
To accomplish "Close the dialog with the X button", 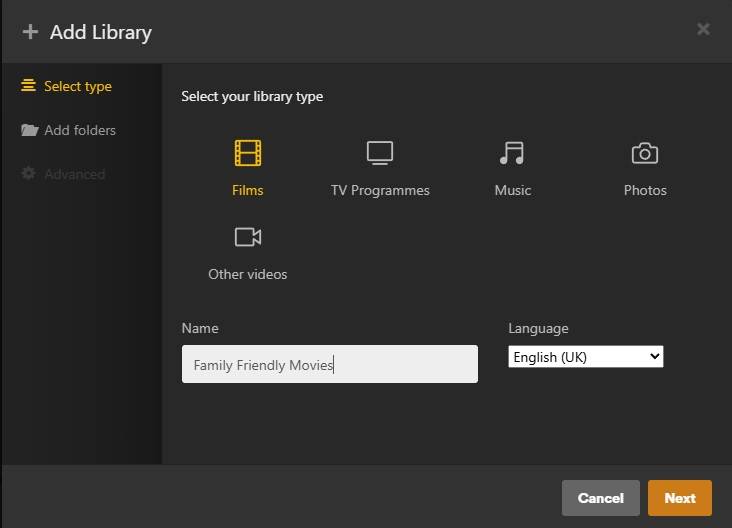I will coord(703,29).
